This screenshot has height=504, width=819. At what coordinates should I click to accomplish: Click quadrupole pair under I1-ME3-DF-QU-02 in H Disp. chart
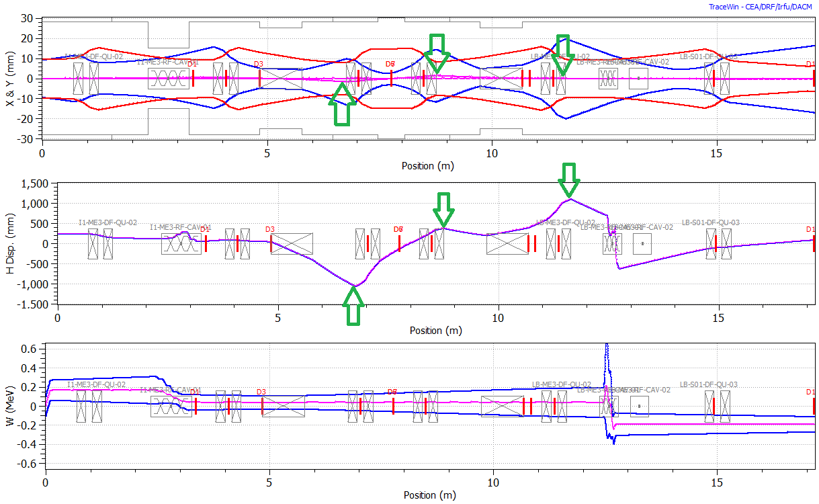tap(101, 243)
